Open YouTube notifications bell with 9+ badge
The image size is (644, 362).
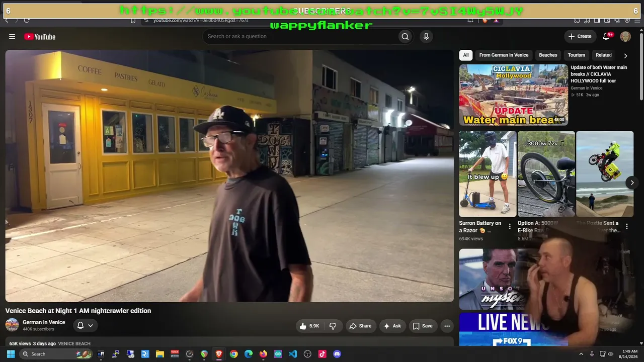pos(607,36)
